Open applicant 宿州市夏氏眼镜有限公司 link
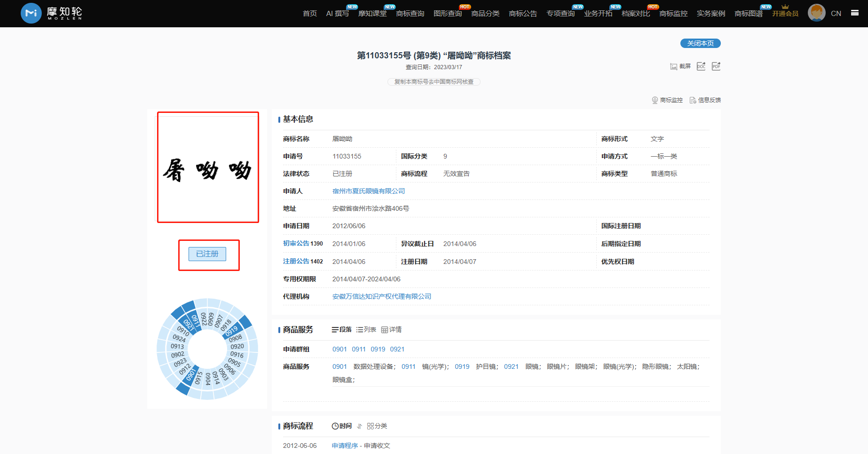Screen dimensions: 868x454 pos(369,191)
